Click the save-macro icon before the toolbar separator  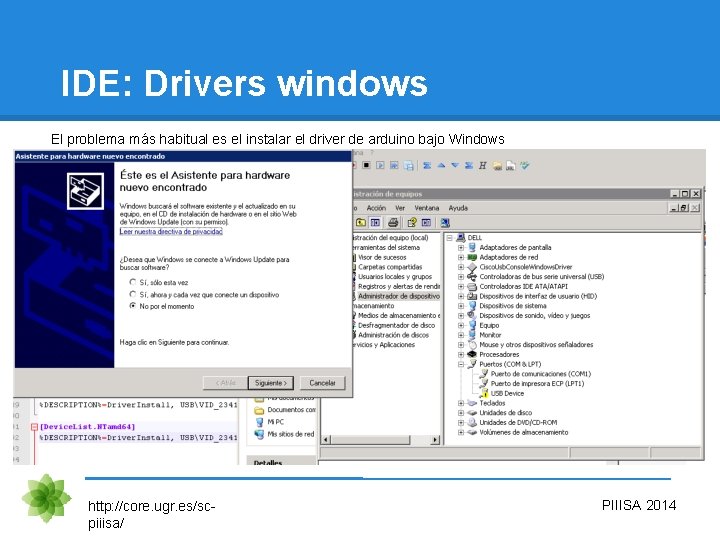coord(408,166)
